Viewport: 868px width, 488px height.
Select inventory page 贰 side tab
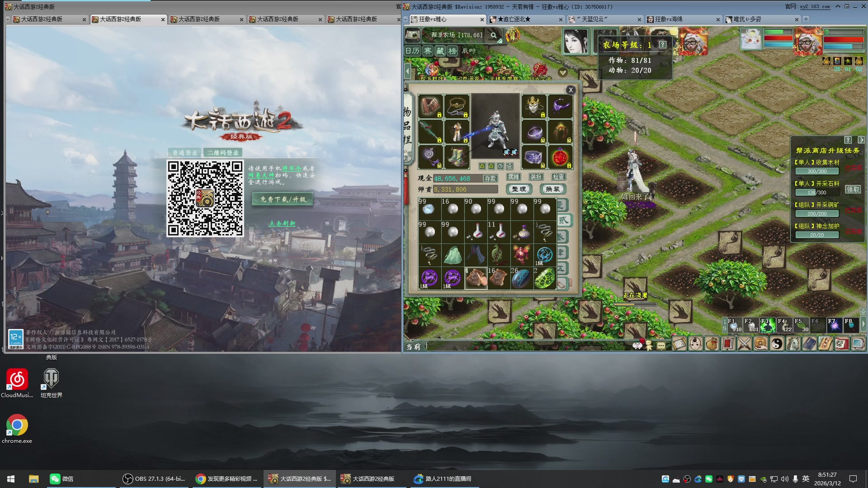(x=563, y=221)
